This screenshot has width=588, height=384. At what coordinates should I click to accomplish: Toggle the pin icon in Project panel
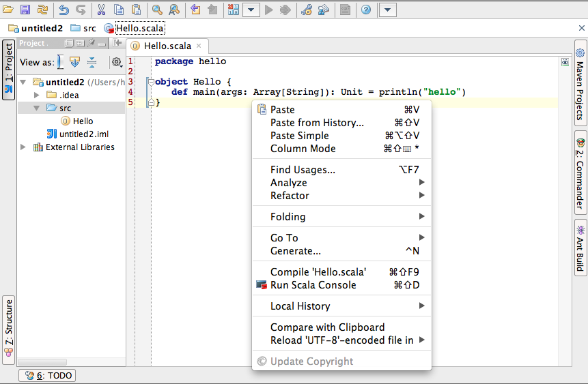point(91,44)
